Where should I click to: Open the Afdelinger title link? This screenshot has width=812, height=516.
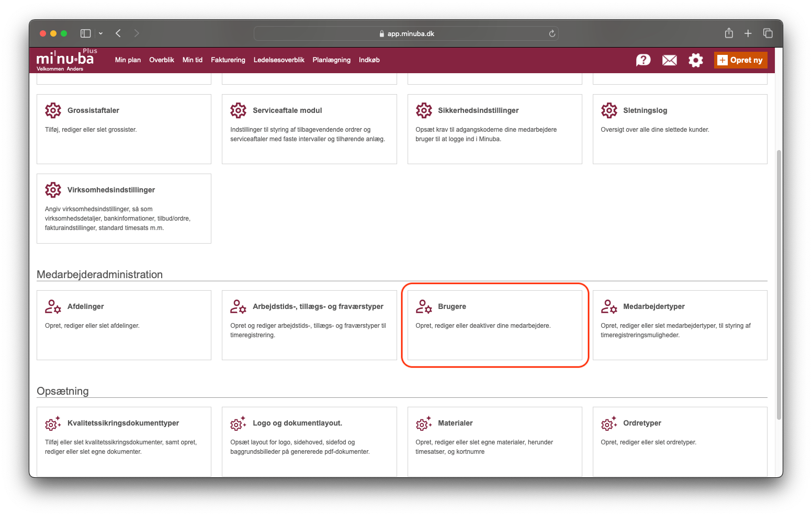pyautogui.click(x=85, y=306)
